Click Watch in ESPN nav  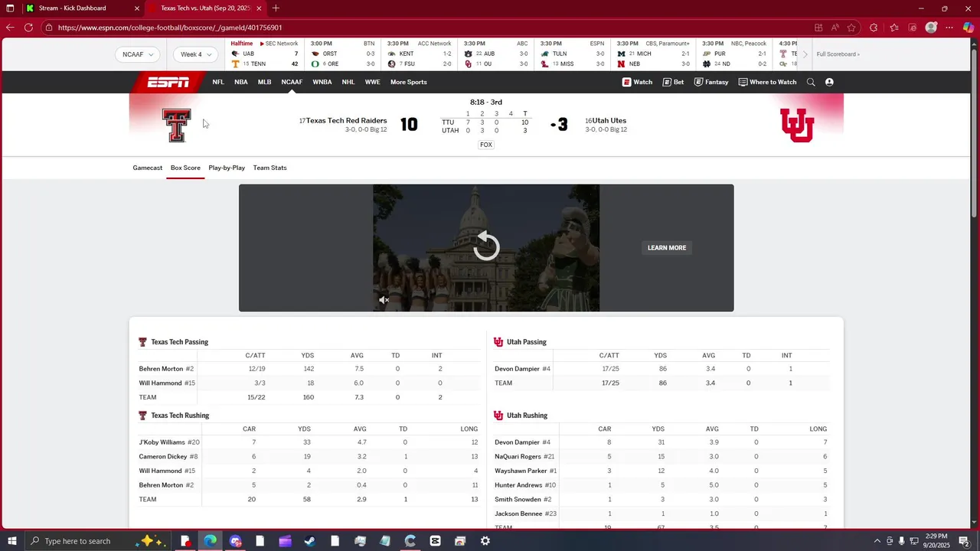(637, 82)
